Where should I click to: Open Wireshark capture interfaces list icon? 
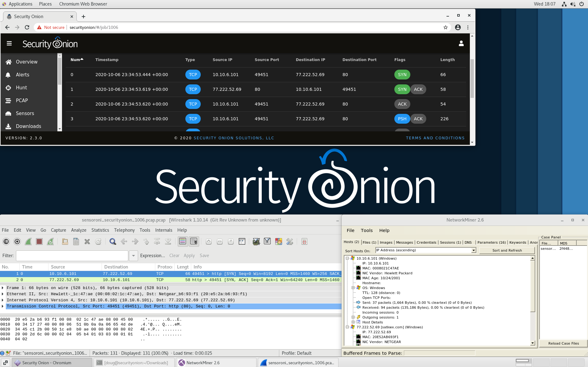pyautogui.click(x=6, y=241)
